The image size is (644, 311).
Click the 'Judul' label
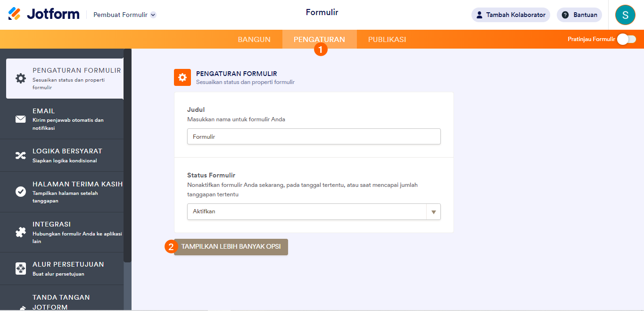[x=196, y=109]
